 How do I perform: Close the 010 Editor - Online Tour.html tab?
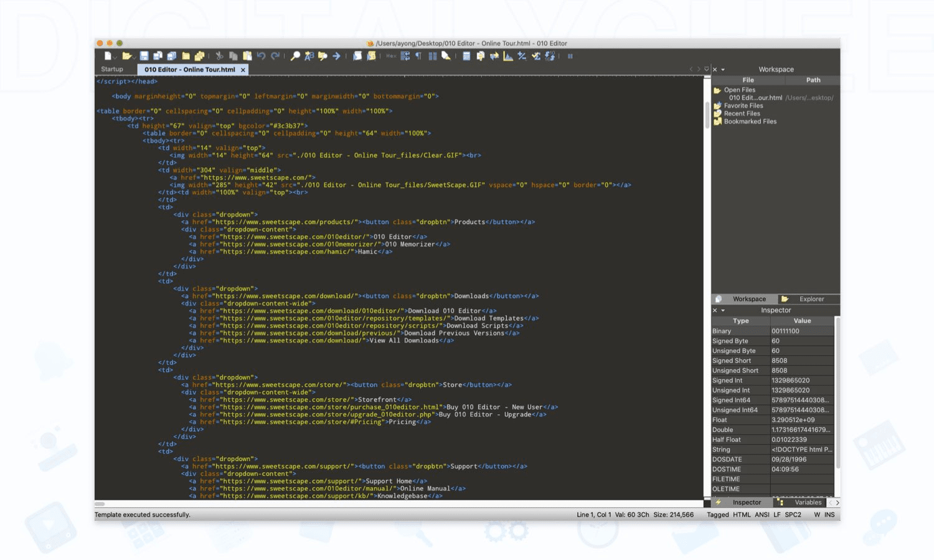pyautogui.click(x=243, y=70)
